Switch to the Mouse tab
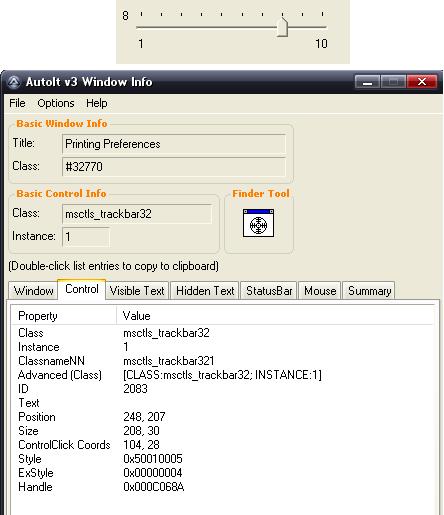444x515 pixels. (x=320, y=291)
